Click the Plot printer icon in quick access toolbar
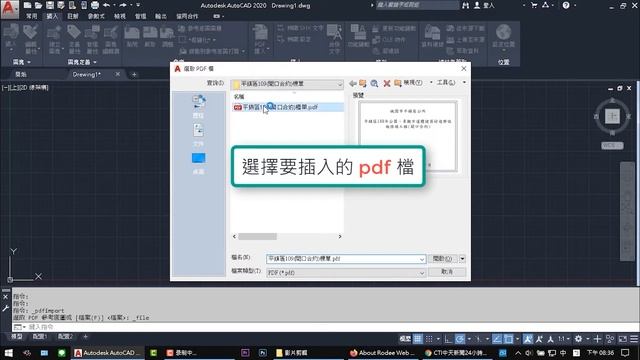The height and width of the screenshot is (360, 640). [95, 5]
